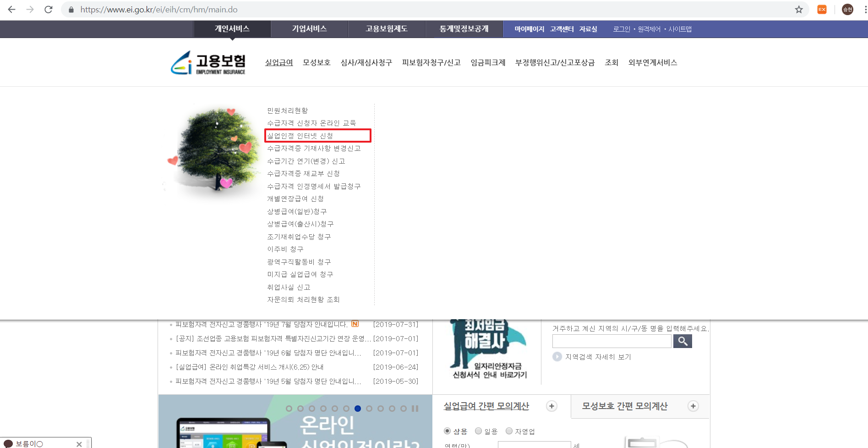This screenshot has height=448, width=868.
Task: Select 상병급여(일반)청구
Action: point(297,211)
